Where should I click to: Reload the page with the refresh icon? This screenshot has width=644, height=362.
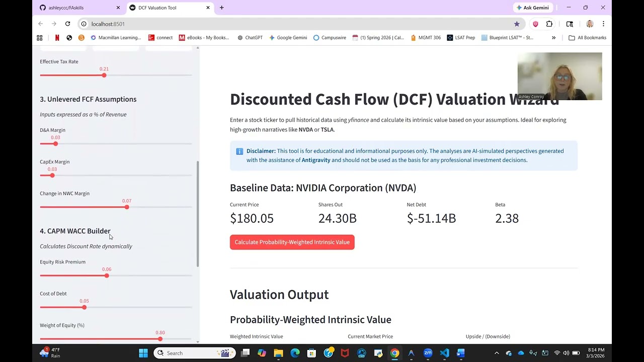67,24
